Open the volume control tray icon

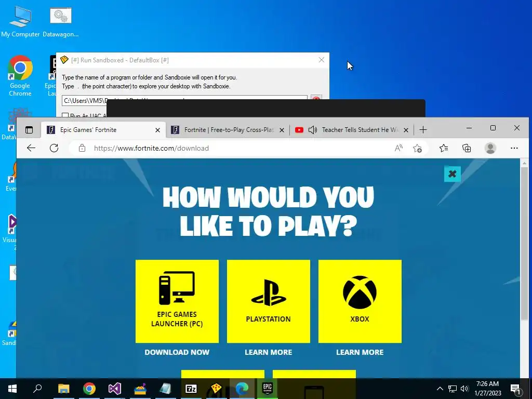pos(464,389)
